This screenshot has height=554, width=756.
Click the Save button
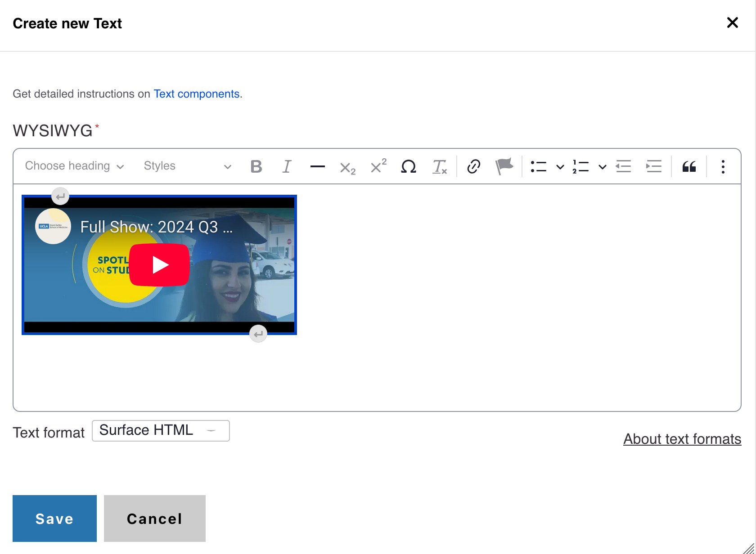pyautogui.click(x=54, y=518)
